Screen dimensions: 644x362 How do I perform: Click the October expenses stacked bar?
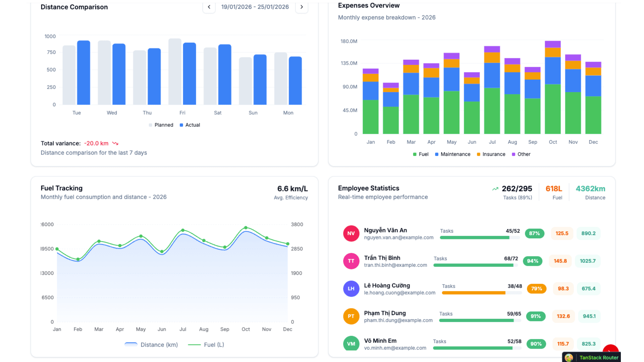coord(553,87)
